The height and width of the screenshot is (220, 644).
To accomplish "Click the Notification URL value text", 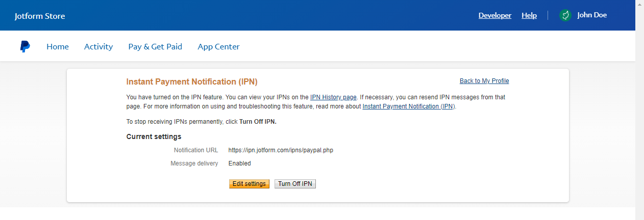I will [x=281, y=150].
